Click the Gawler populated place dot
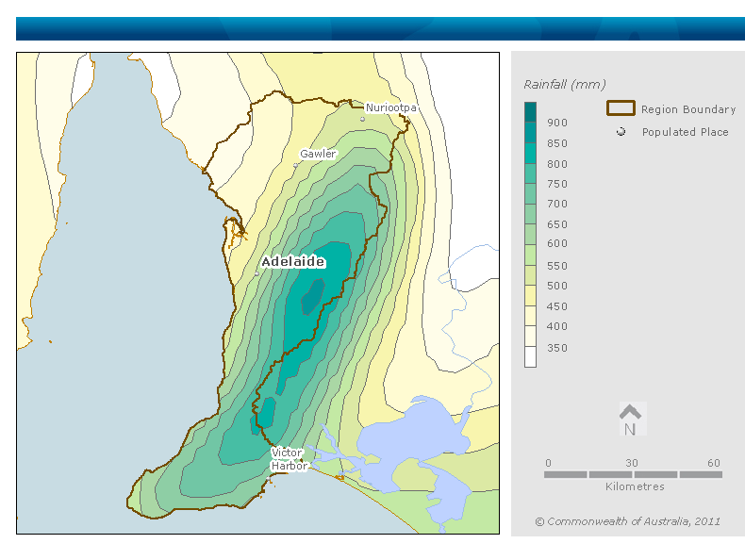745x560 pixels. point(295,165)
